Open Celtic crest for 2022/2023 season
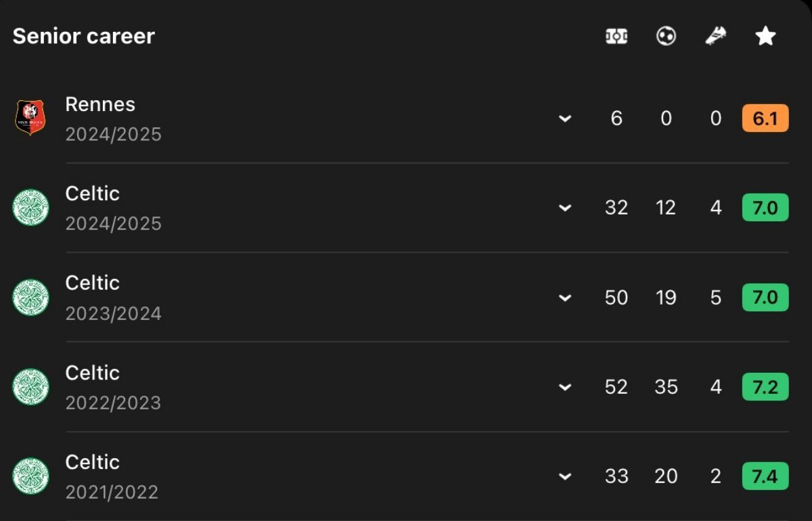Viewport: 812px width, 521px height. [30, 386]
